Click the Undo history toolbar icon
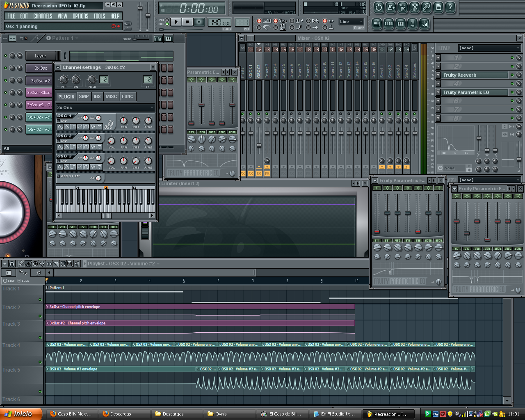The image size is (525, 420). click(x=379, y=7)
